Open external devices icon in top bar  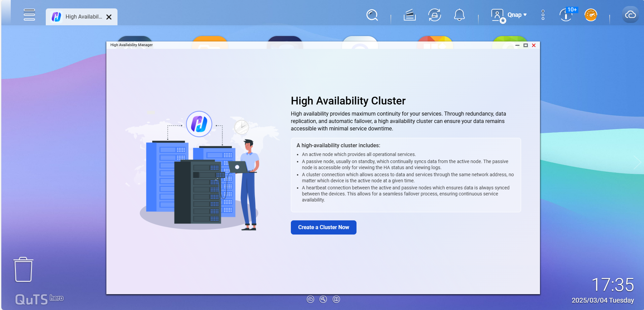435,15
